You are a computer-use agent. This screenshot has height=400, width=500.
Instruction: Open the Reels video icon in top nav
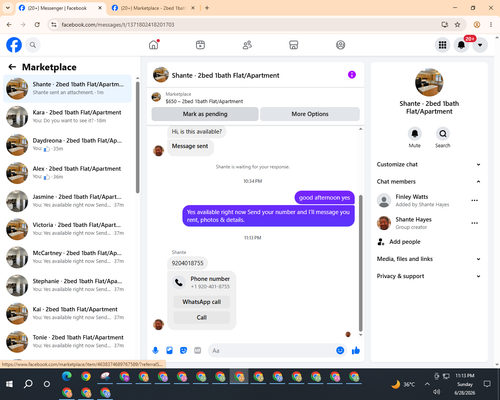click(x=200, y=45)
